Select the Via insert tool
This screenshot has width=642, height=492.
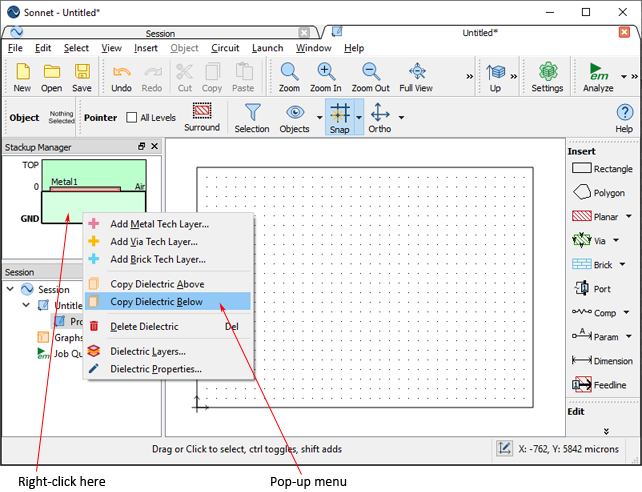click(x=589, y=241)
